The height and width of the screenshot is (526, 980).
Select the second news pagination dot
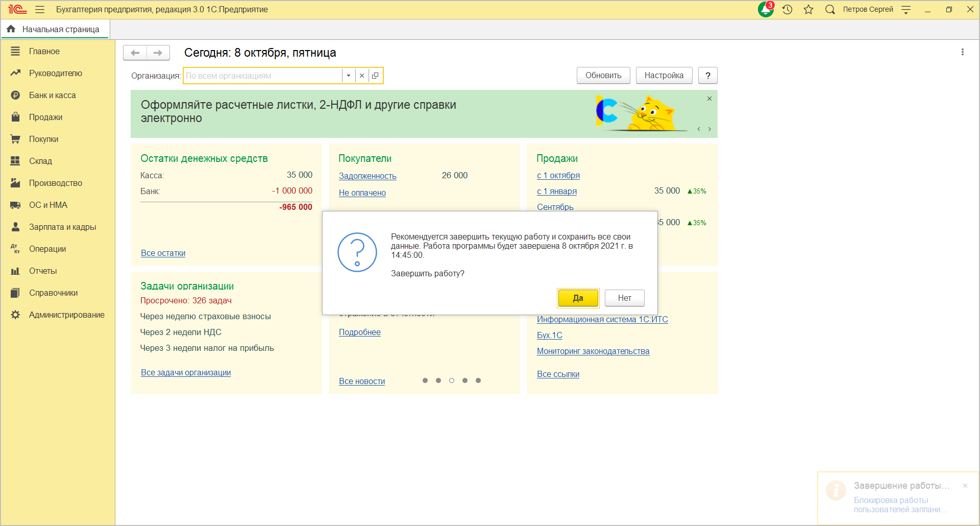point(438,380)
